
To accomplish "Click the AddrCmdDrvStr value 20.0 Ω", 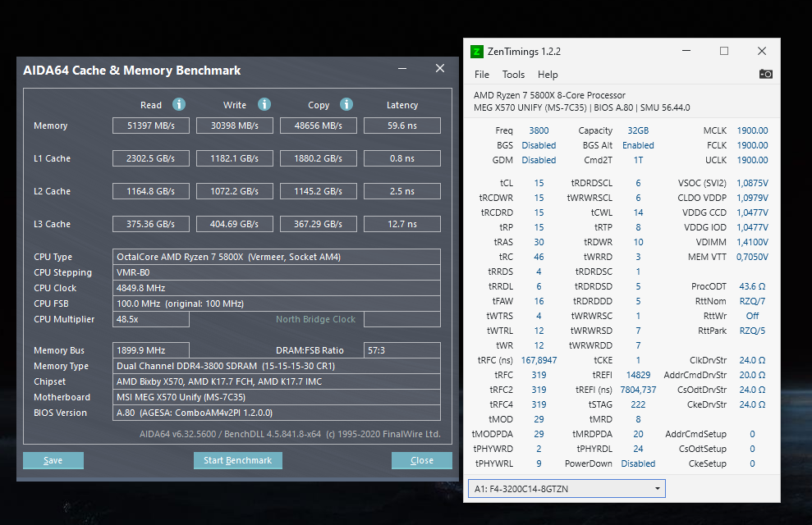I will click(752, 375).
